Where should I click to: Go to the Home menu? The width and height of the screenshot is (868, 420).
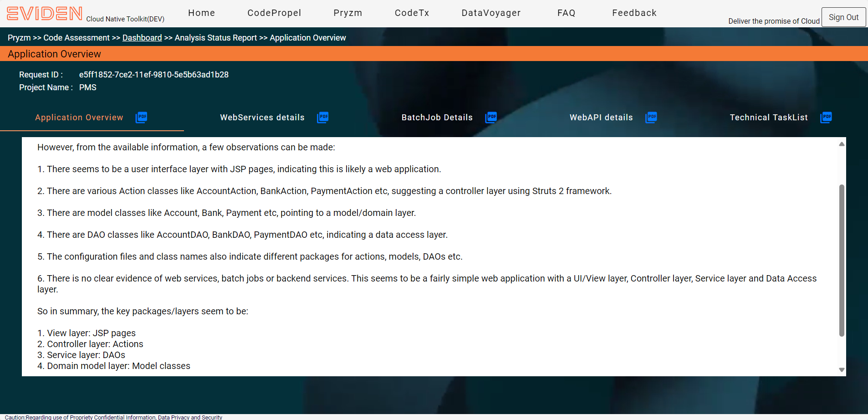tap(202, 13)
